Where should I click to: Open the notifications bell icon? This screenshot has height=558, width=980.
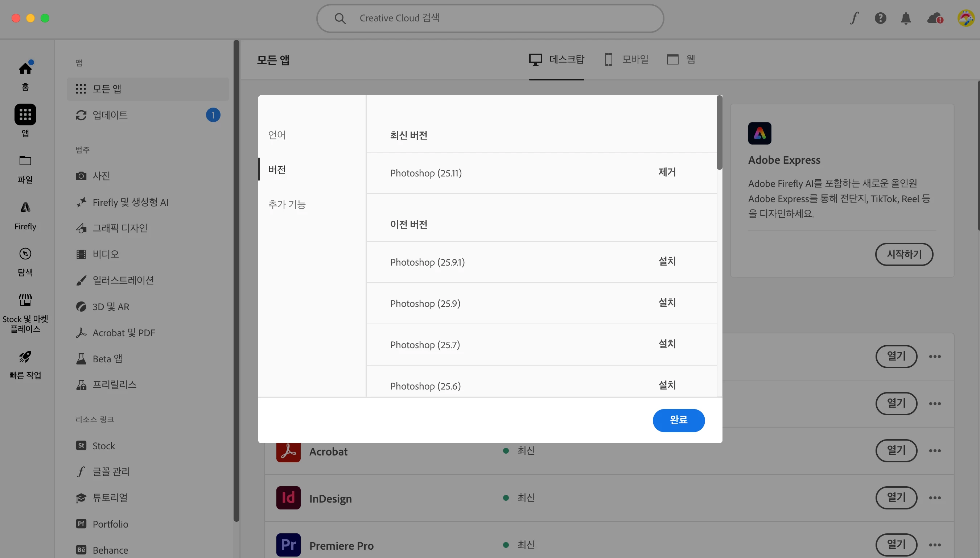(x=906, y=18)
